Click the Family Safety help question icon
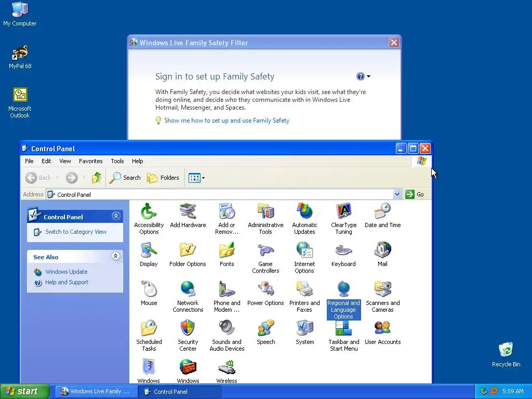The image size is (532, 399). pyautogui.click(x=361, y=76)
